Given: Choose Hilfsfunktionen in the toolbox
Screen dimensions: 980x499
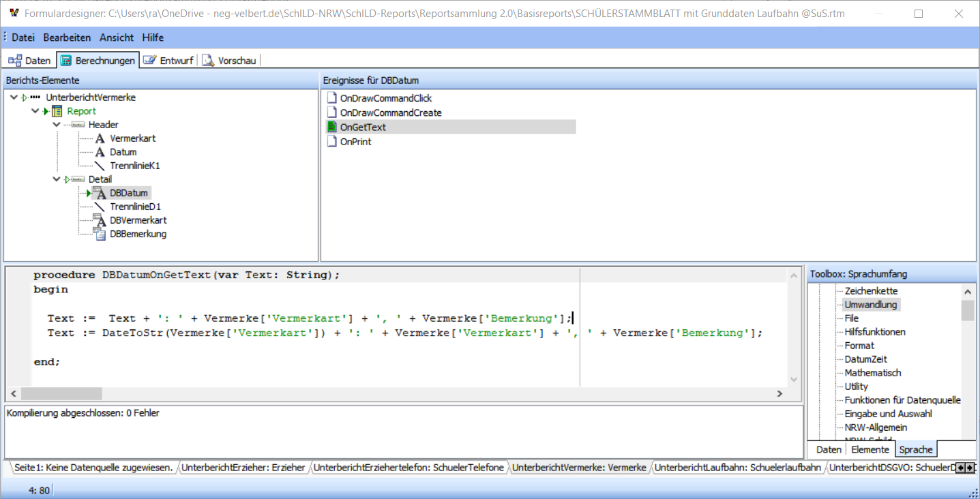Looking at the screenshot, I should 875,332.
